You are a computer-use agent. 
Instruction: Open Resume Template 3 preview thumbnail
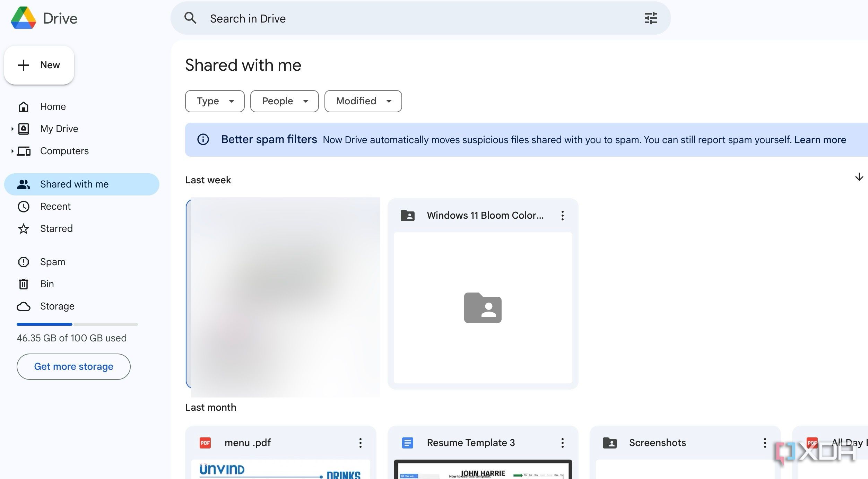[x=483, y=470]
